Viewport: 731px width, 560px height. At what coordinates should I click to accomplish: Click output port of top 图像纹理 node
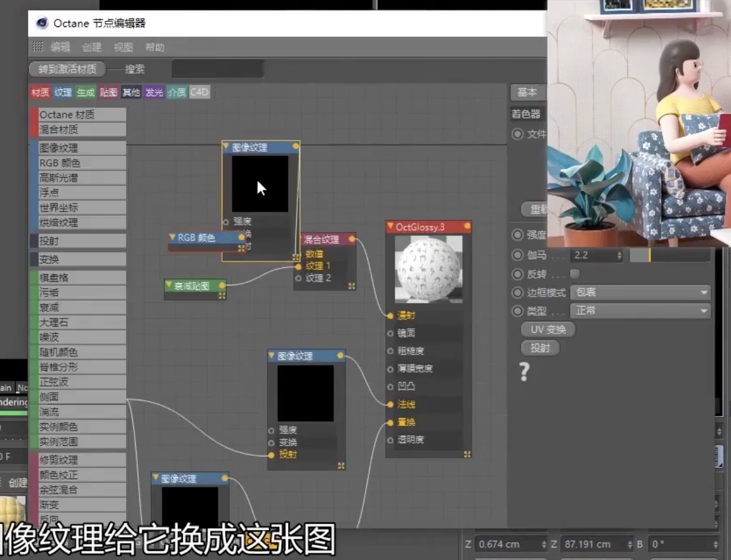click(x=295, y=147)
